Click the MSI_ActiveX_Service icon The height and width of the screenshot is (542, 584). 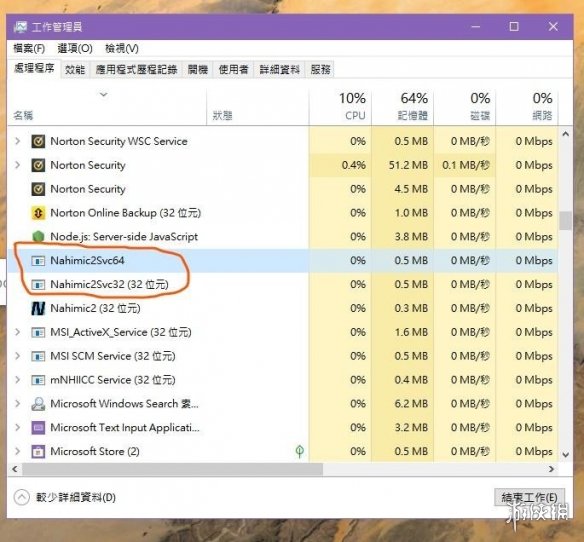38,332
